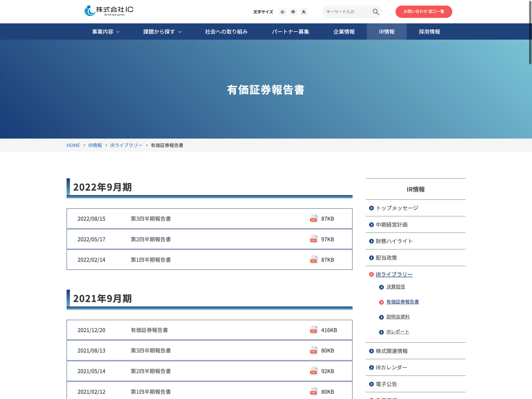Expand the 事業内容 dropdown menu

click(106, 32)
